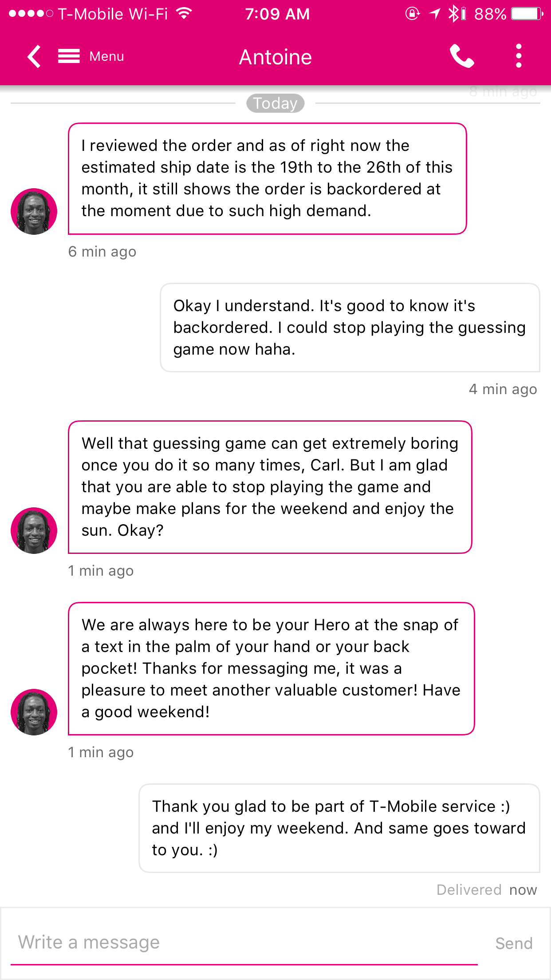This screenshot has width=551, height=980.
Task: Tap the battery indicator in status bar
Action: 527,14
